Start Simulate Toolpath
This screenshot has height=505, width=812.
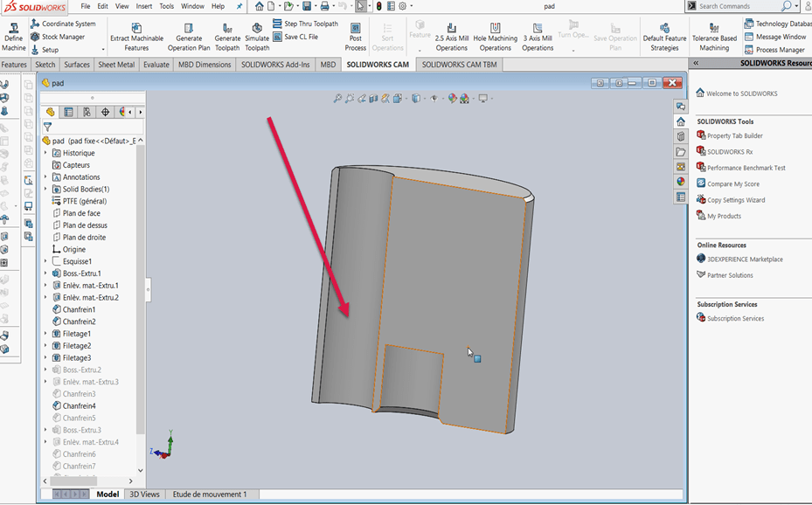257,28
